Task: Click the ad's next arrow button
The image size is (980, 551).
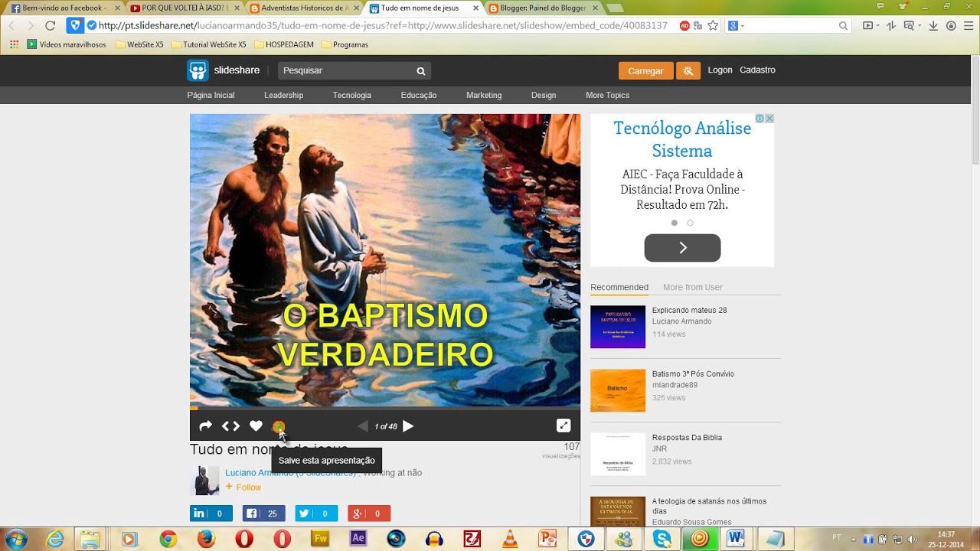Action: [682, 248]
